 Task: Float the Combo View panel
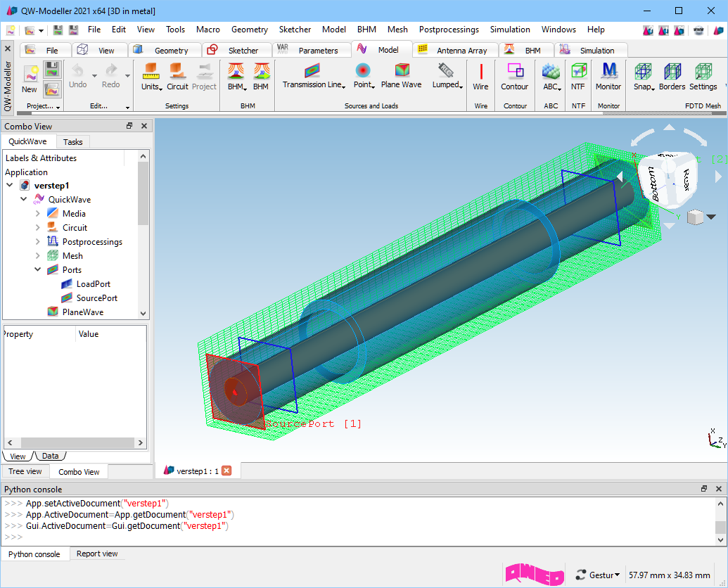pyautogui.click(x=129, y=126)
